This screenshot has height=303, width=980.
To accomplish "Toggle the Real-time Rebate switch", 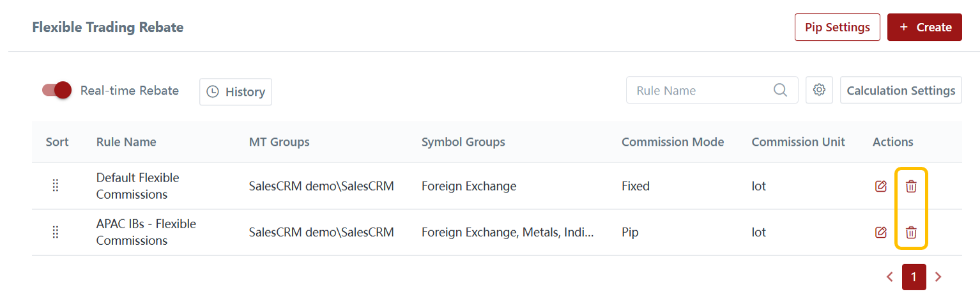I will (x=57, y=90).
